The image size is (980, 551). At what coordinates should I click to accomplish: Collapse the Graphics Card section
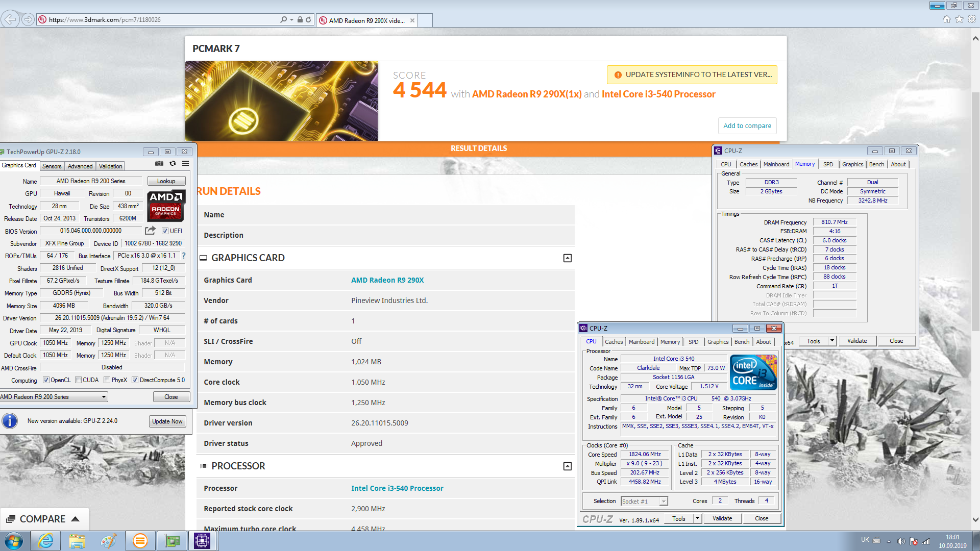pos(567,258)
